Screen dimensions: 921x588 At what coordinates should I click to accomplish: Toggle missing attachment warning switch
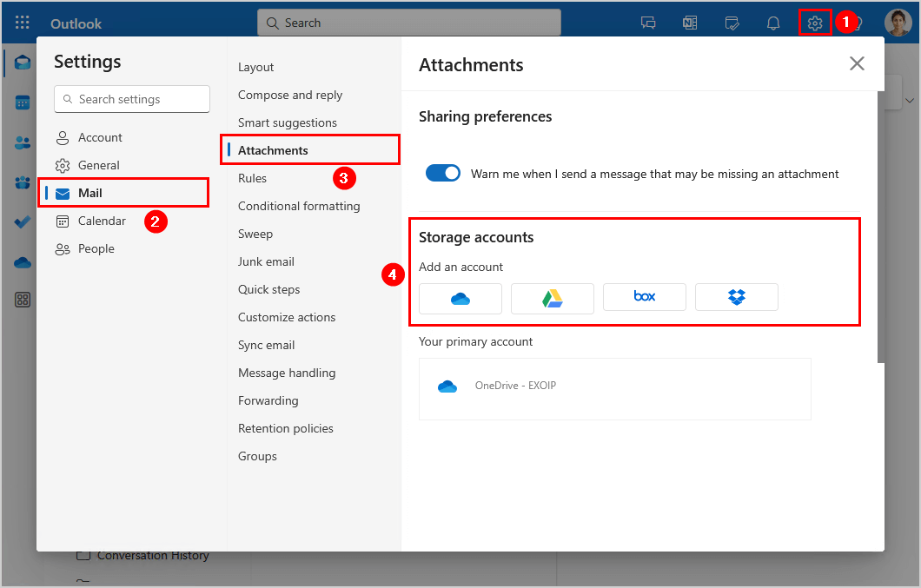click(443, 174)
